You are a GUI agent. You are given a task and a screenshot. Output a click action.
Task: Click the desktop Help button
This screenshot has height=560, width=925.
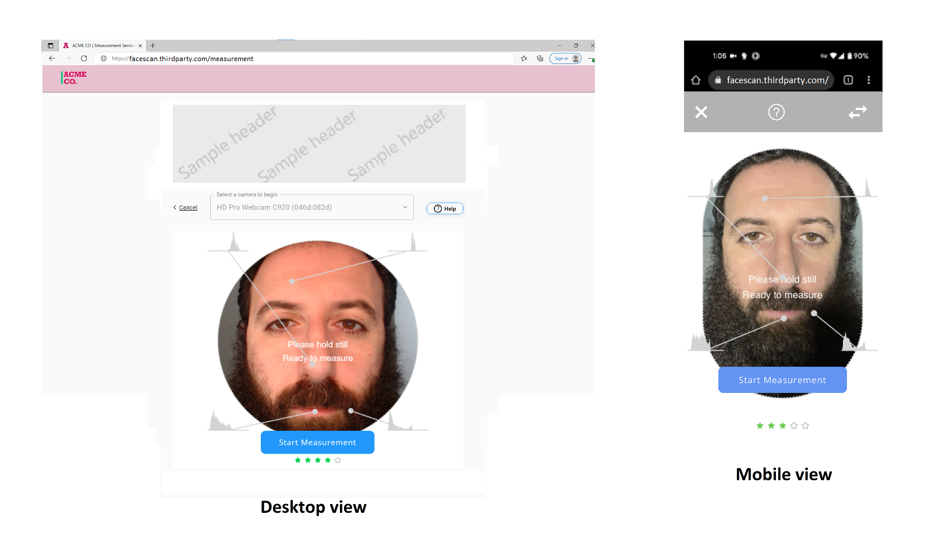445,209
